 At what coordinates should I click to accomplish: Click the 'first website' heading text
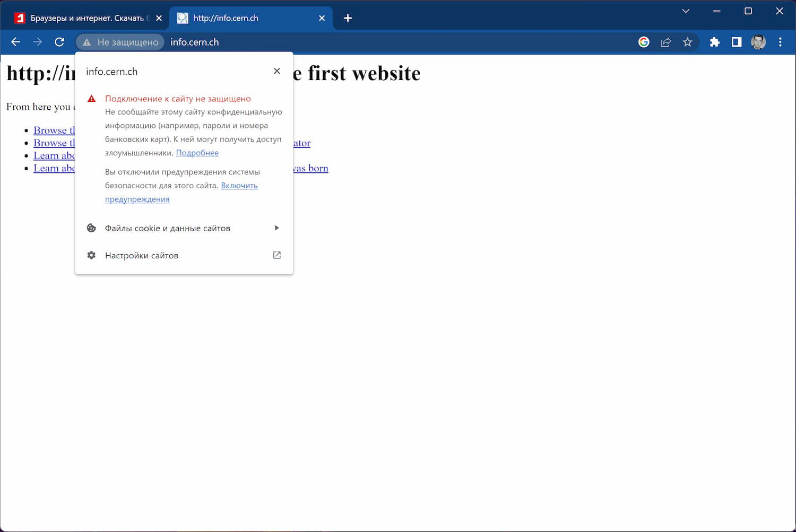(364, 73)
